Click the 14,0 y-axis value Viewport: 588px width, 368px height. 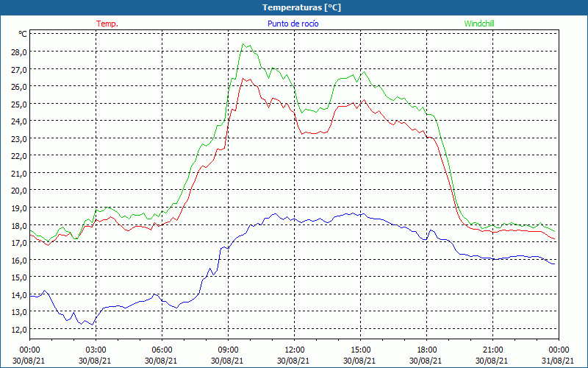(19, 295)
